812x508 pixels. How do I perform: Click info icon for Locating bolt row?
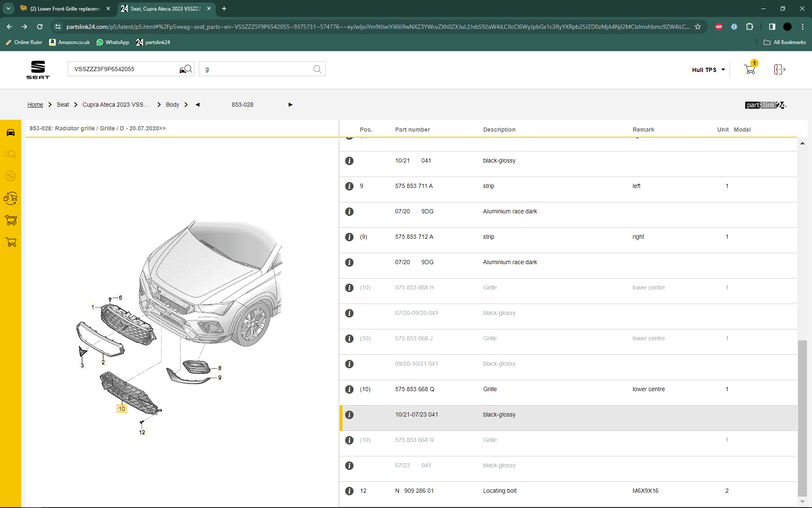coord(349,491)
